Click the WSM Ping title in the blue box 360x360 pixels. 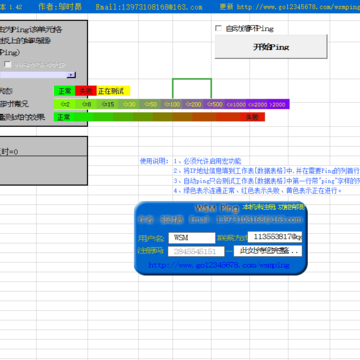217,209
